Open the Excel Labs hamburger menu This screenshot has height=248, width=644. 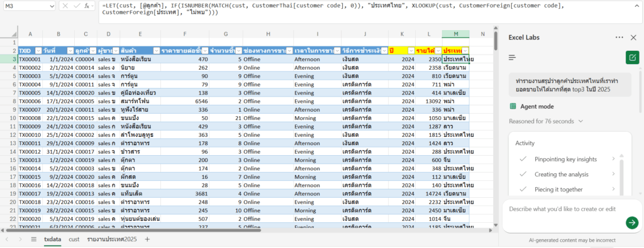pos(512,58)
